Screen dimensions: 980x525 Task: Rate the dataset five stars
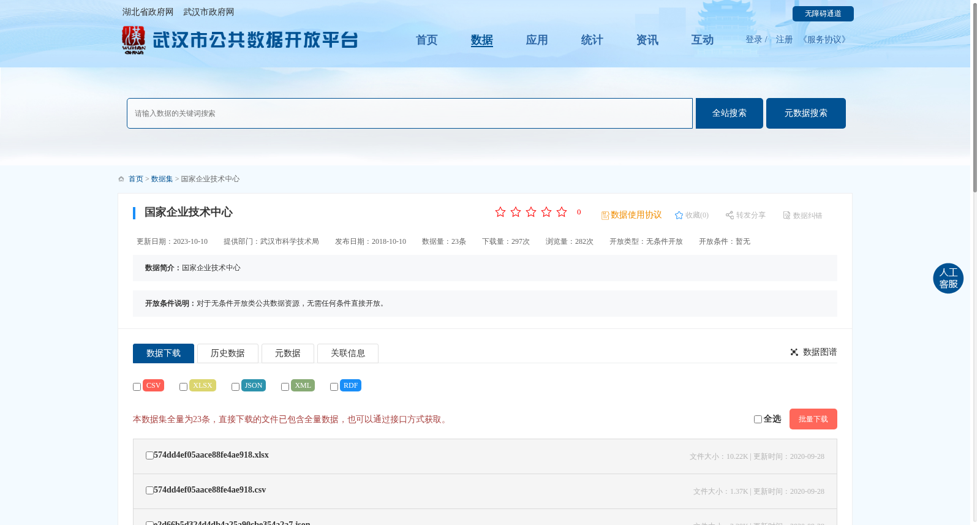tap(562, 212)
